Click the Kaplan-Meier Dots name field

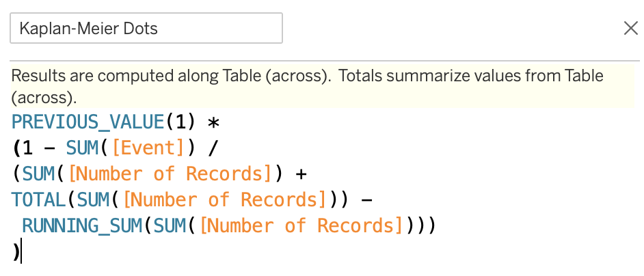146,28
